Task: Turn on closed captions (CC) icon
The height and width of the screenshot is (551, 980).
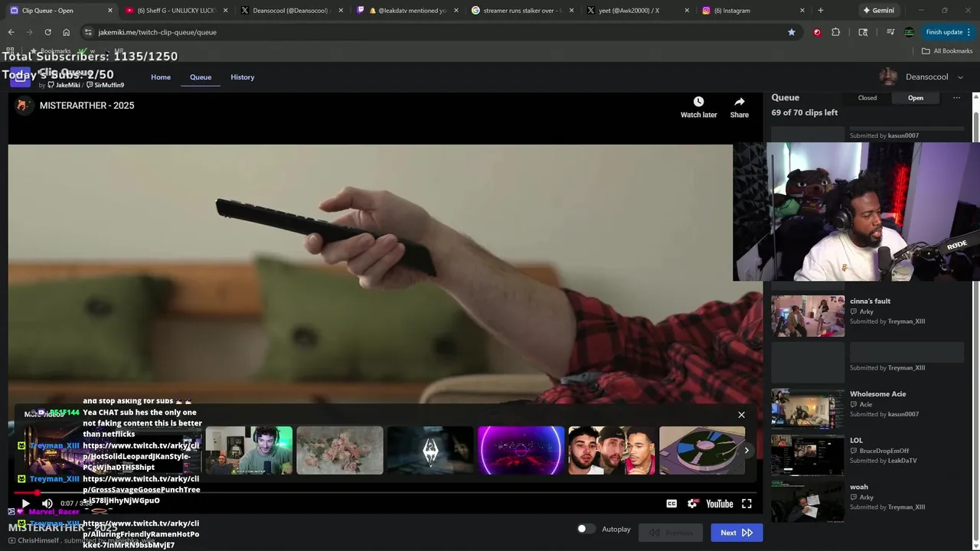Action: pyautogui.click(x=671, y=504)
